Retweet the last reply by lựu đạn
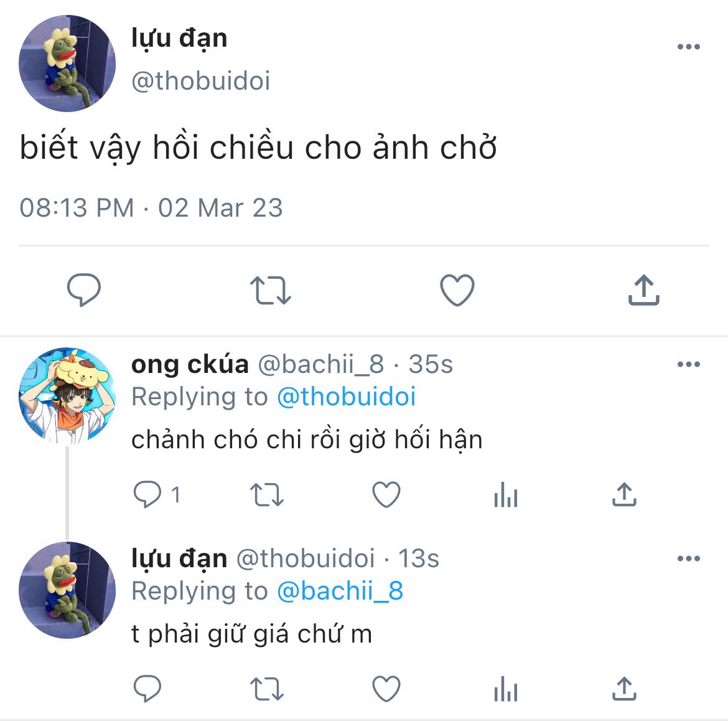Screen dimensions: 728x721 click(267, 689)
